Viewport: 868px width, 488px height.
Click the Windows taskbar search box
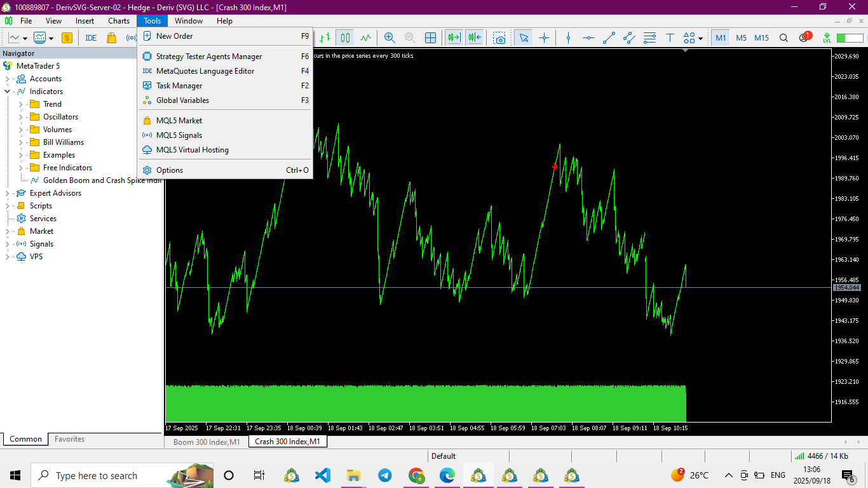95,475
